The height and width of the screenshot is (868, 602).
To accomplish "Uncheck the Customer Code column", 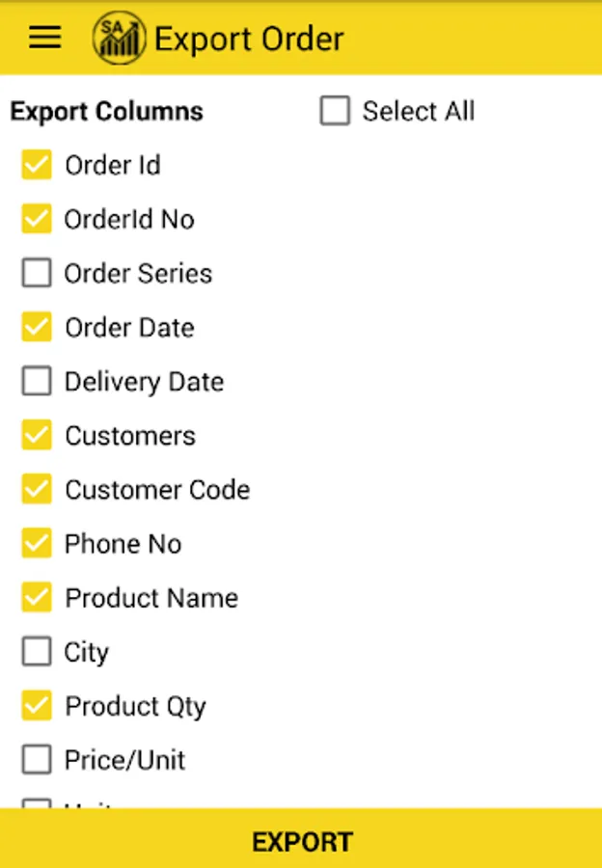I will 37,489.
